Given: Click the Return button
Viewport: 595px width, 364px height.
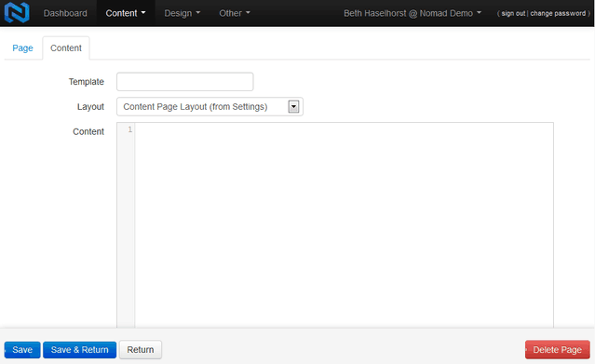Looking at the screenshot, I should (141, 350).
